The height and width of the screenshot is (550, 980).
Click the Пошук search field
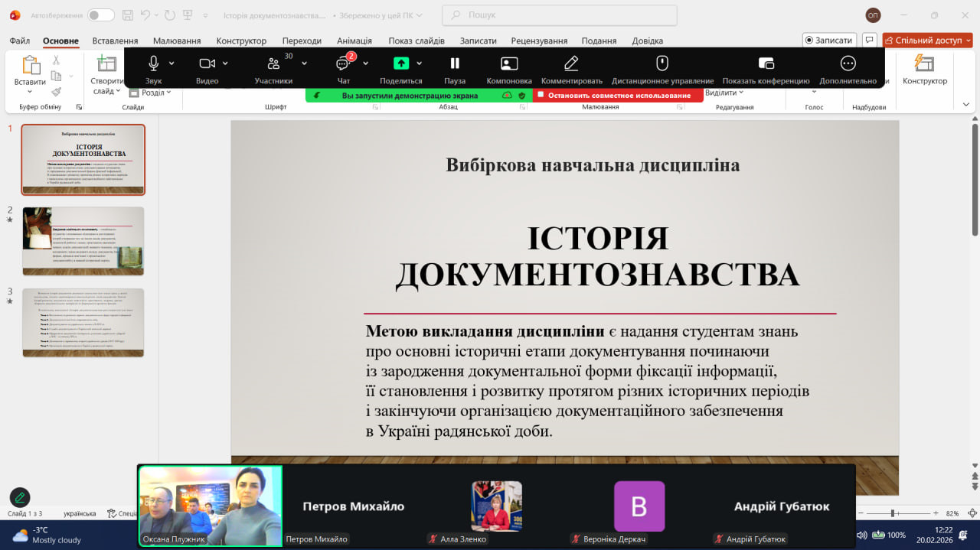[x=560, y=15]
